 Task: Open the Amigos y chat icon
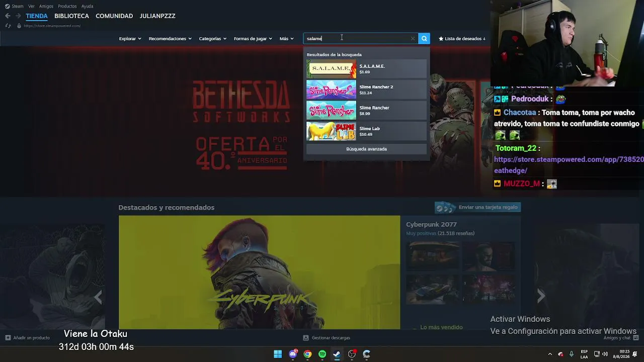tap(635, 338)
